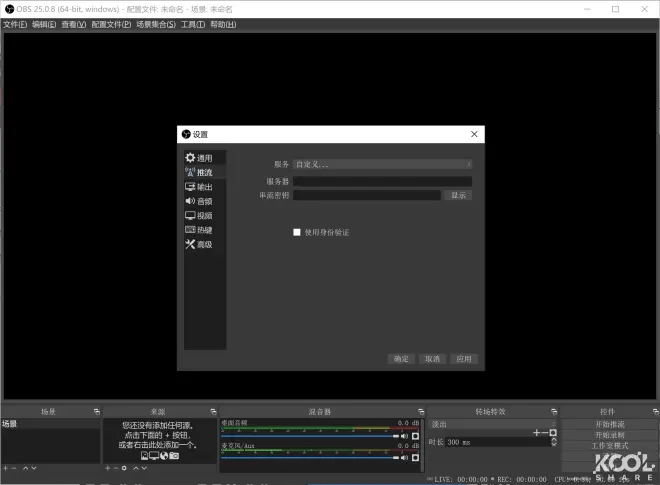Mute the 麦克风/Aux speaker icon

click(x=405, y=458)
